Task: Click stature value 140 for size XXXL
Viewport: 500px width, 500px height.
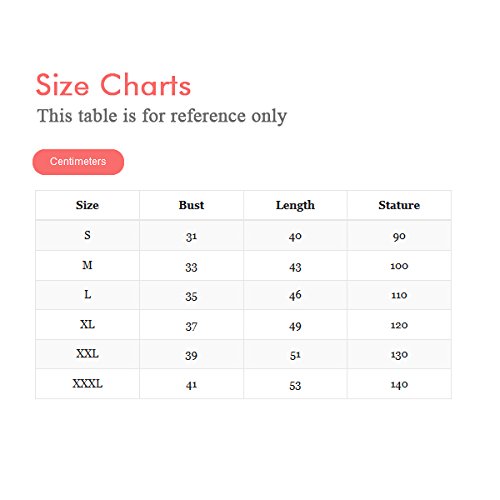Action: 399,385
